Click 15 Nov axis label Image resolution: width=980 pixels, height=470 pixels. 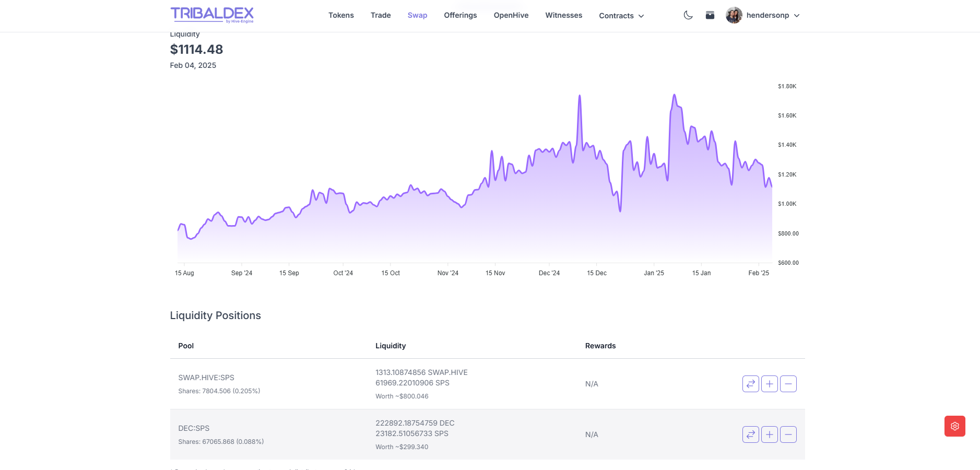coord(495,273)
